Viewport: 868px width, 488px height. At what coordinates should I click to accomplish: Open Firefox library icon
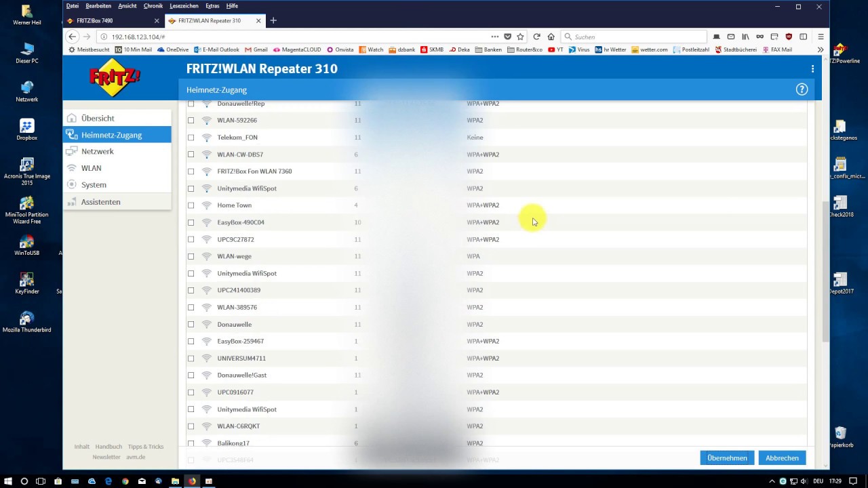(x=745, y=37)
